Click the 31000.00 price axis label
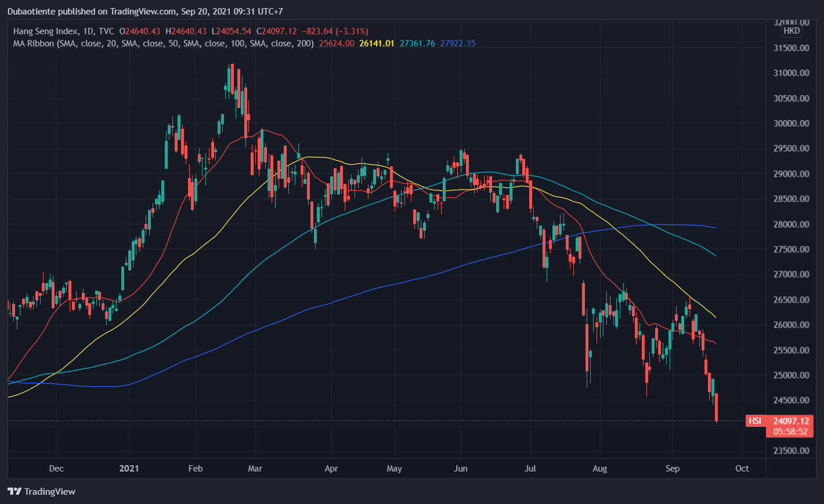The width and height of the screenshot is (824, 504). 791,73
